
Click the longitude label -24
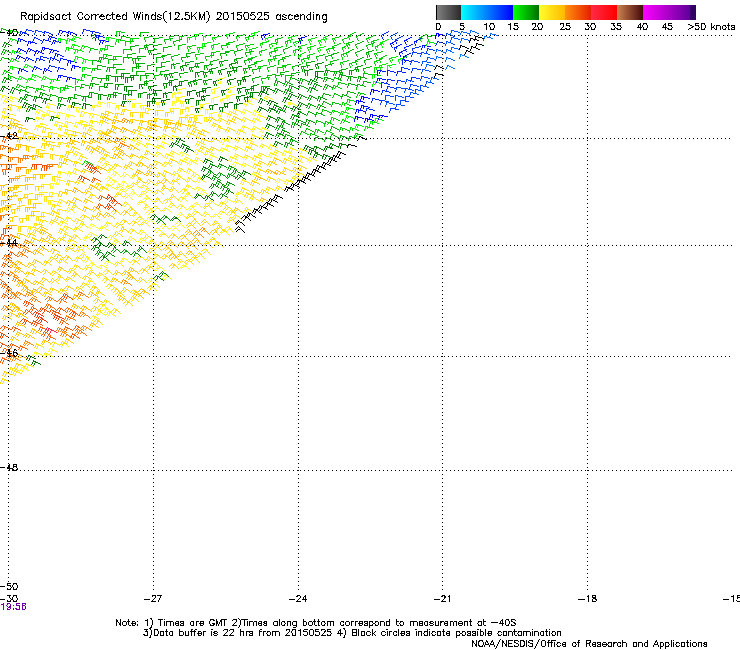pyautogui.click(x=298, y=599)
